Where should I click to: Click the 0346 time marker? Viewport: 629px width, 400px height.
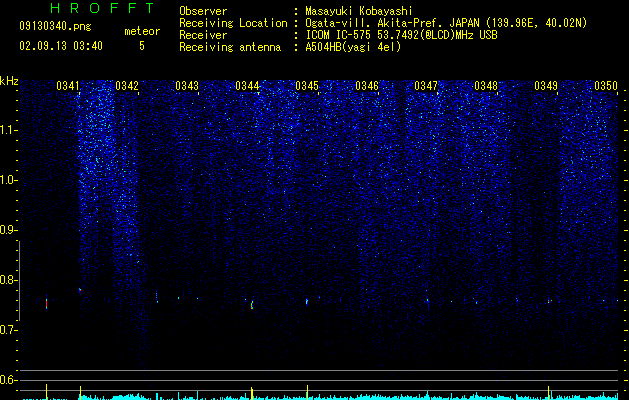click(x=367, y=86)
